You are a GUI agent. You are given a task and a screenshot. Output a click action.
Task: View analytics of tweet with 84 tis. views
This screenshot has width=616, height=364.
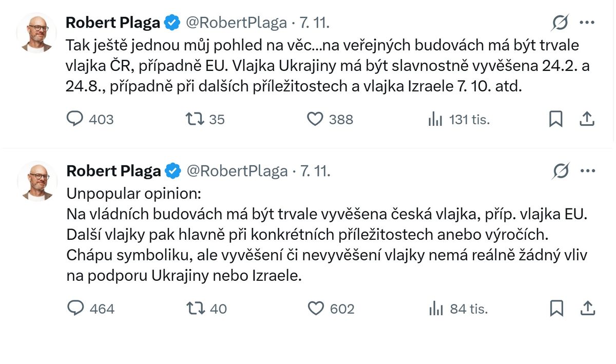(x=435, y=309)
